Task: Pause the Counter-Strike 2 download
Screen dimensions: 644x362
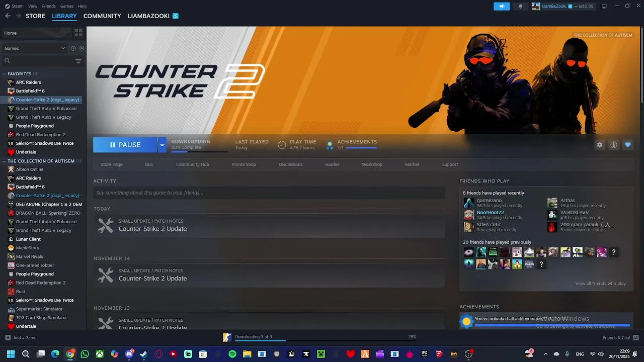Action: (x=125, y=145)
